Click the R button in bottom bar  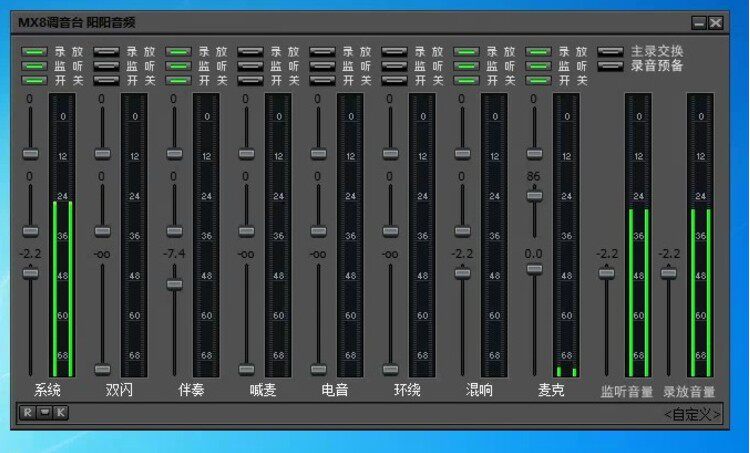(x=27, y=412)
